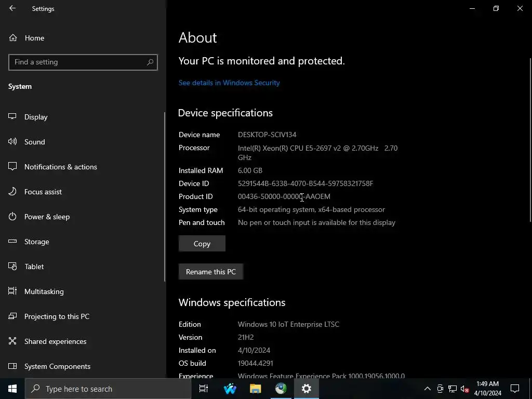Click the Pen and touch value text

pyautogui.click(x=316, y=222)
